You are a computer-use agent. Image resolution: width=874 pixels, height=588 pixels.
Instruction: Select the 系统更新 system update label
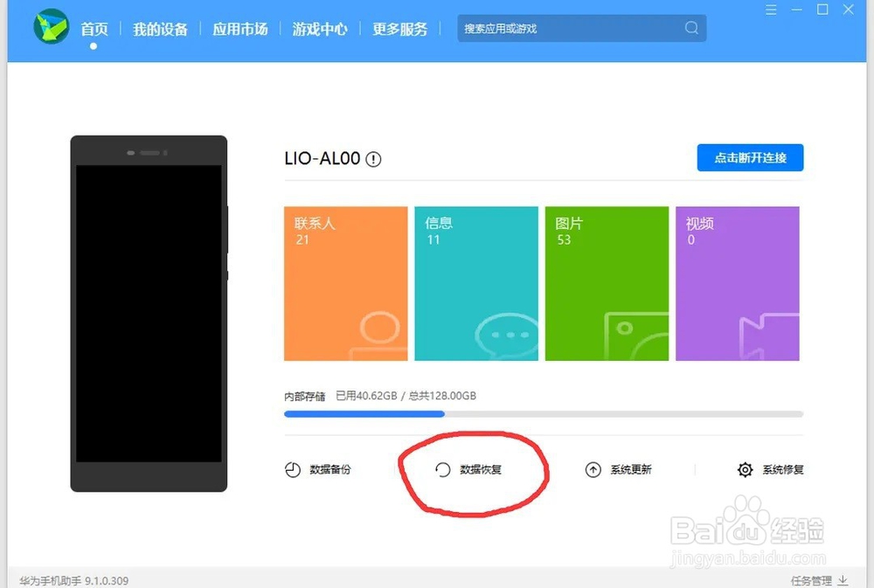point(631,470)
